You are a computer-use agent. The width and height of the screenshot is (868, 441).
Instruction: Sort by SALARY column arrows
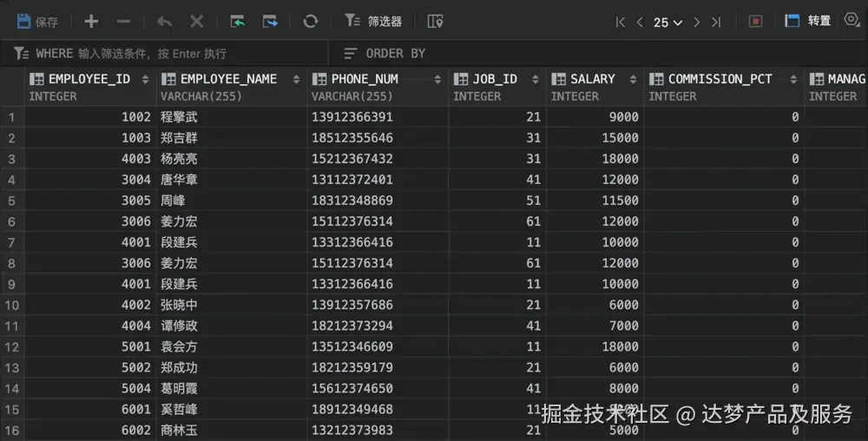[x=634, y=79]
